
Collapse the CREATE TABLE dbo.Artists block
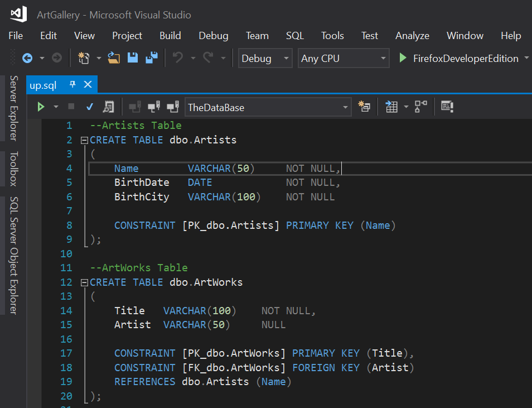[x=84, y=140]
